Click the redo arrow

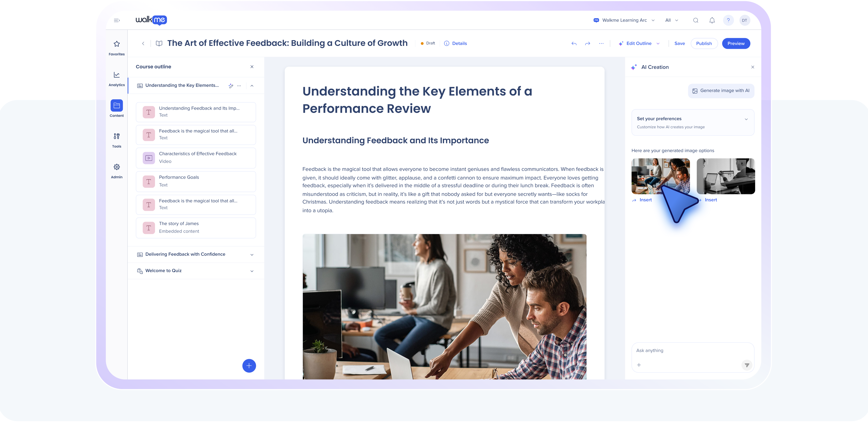tap(588, 44)
